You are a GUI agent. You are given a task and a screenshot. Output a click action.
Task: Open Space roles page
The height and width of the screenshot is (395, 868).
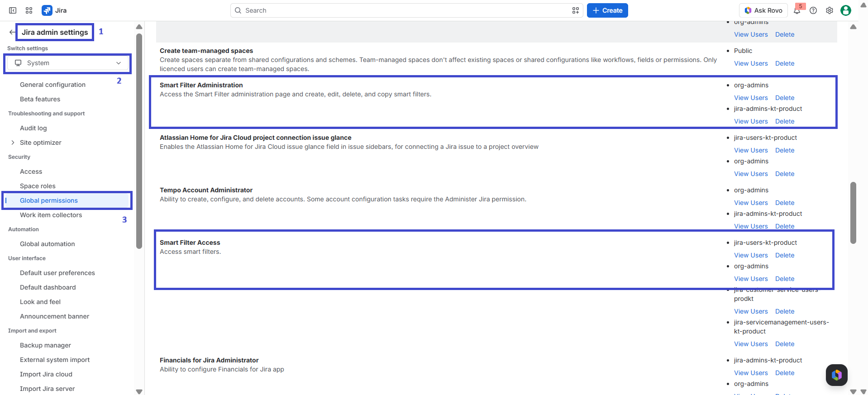click(x=38, y=186)
